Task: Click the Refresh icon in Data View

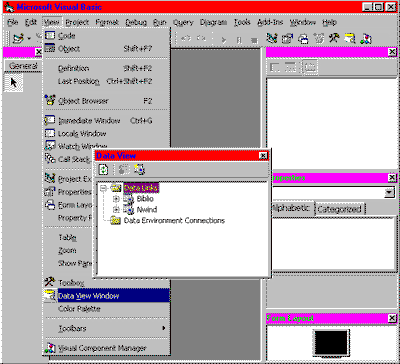Action: click(x=104, y=170)
